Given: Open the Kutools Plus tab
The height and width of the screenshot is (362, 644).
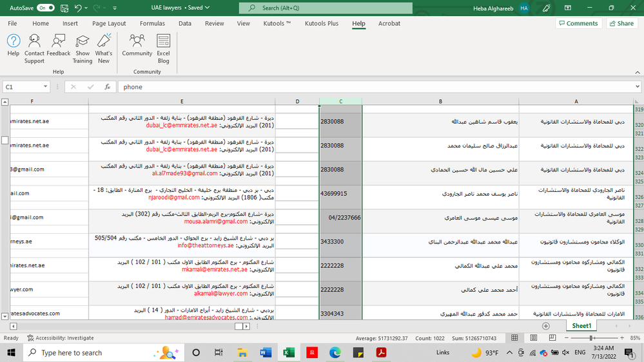Looking at the screenshot, I should click(322, 23).
